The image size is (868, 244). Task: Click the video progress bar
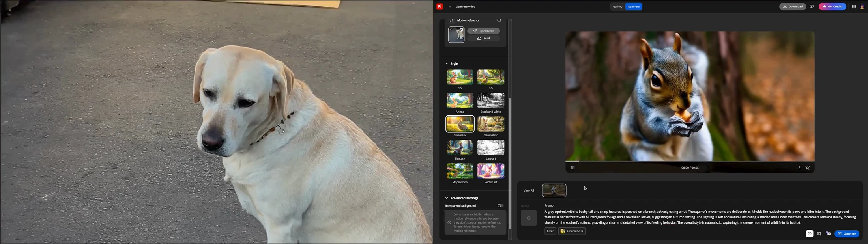point(690,161)
